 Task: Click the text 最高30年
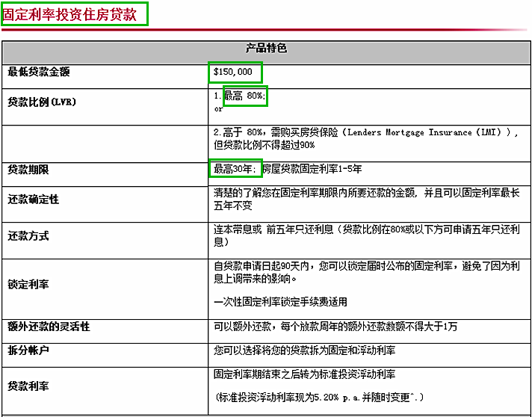235,169
